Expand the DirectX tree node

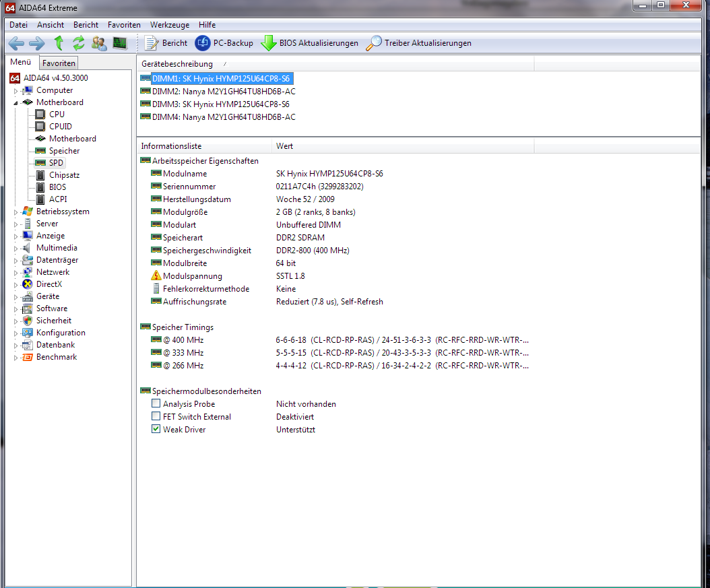click(15, 285)
